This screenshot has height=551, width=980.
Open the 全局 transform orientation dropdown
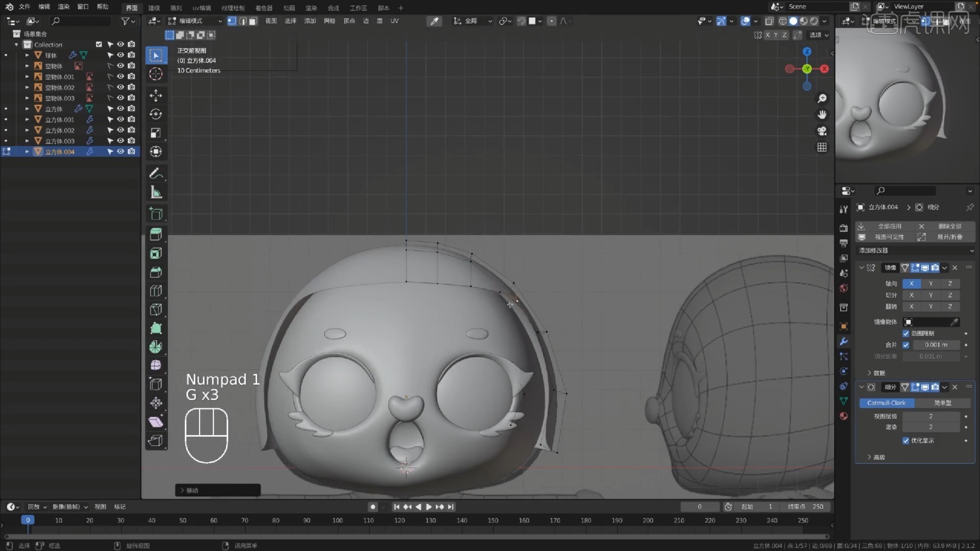click(x=472, y=21)
